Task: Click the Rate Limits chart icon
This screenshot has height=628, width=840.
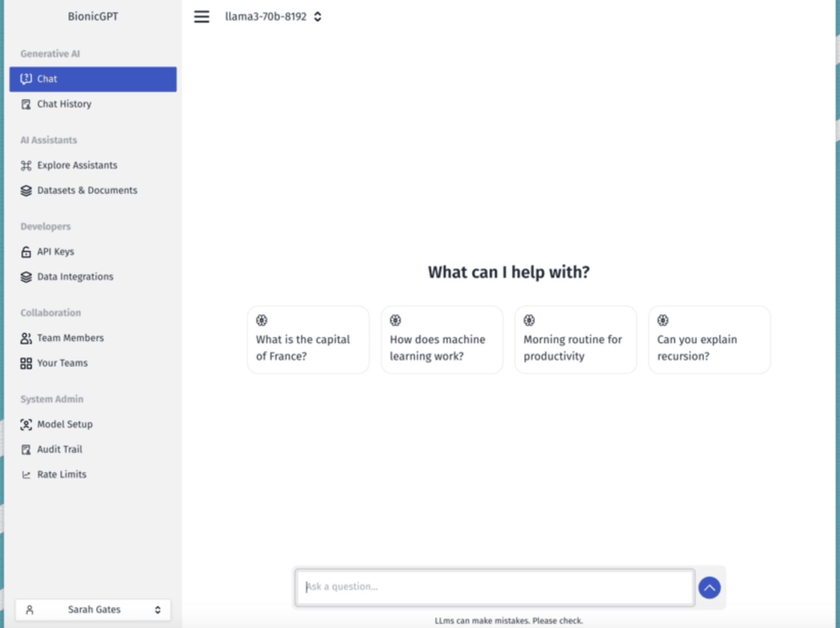Action: click(26, 475)
